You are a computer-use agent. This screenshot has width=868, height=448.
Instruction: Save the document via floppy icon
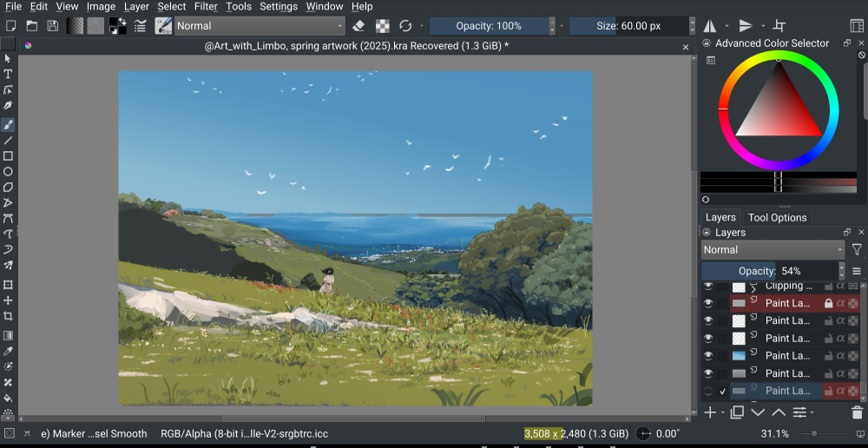(x=53, y=25)
